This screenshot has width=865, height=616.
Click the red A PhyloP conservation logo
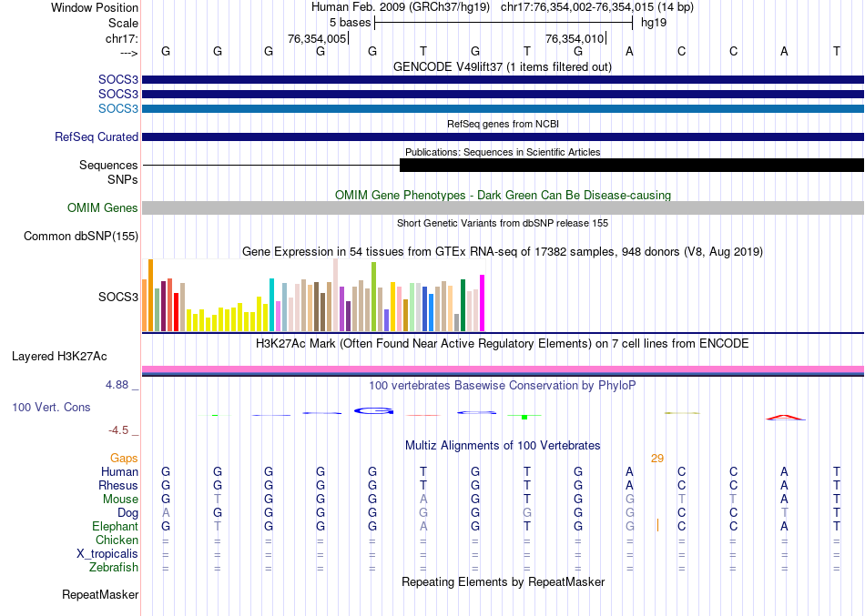click(x=785, y=418)
